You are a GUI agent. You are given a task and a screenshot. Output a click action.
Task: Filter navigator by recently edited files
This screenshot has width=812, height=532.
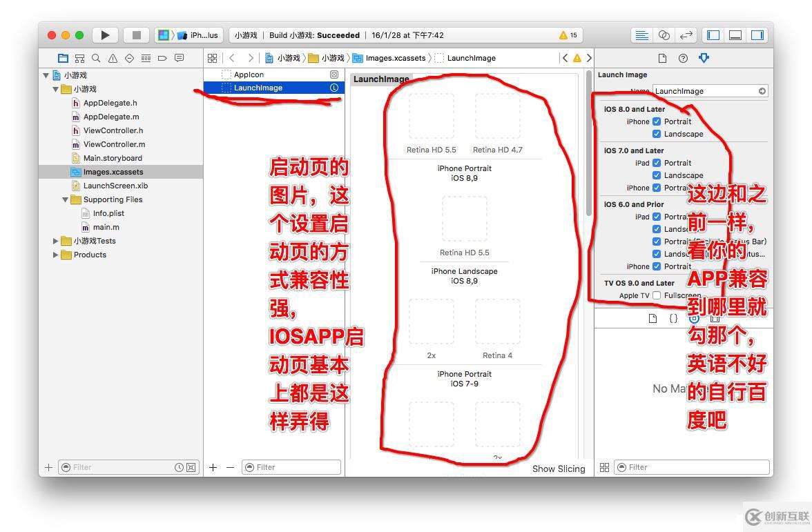[180, 467]
